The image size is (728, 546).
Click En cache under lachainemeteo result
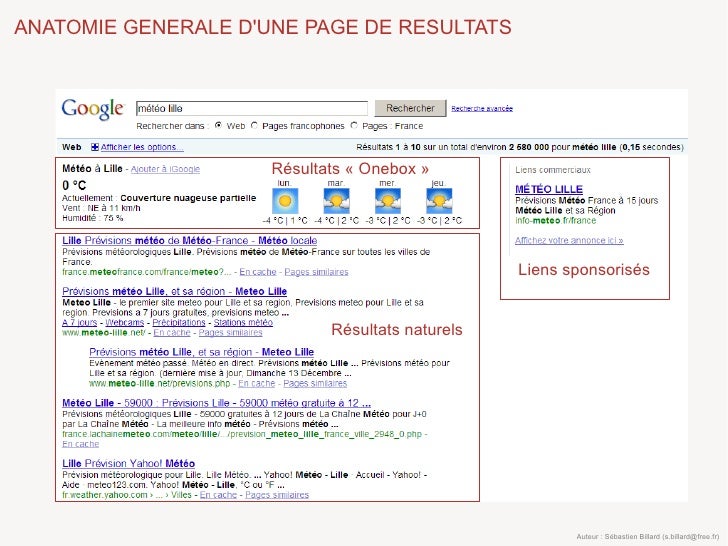80,444
